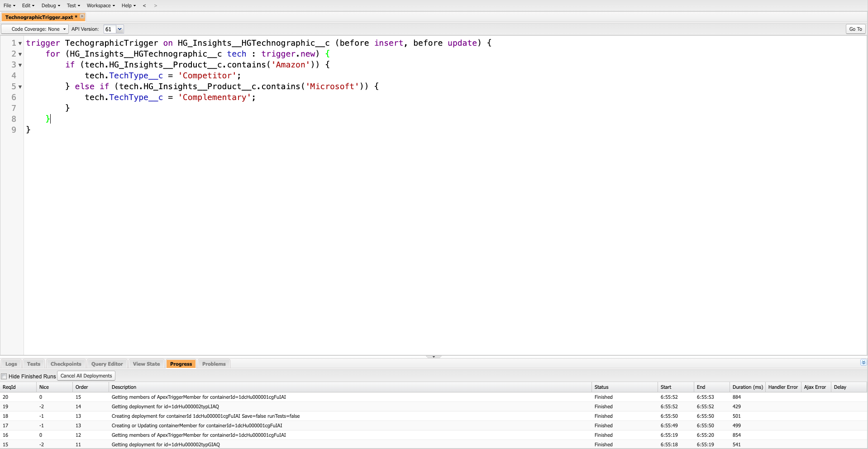
Task: Click TechographicTrigger name on line 1
Action: tap(112, 43)
